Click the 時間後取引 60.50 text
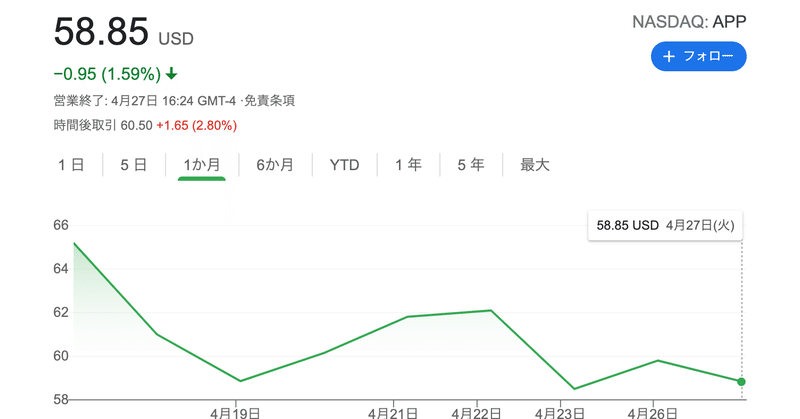This screenshot has width=800, height=419. pyautogui.click(x=103, y=126)
